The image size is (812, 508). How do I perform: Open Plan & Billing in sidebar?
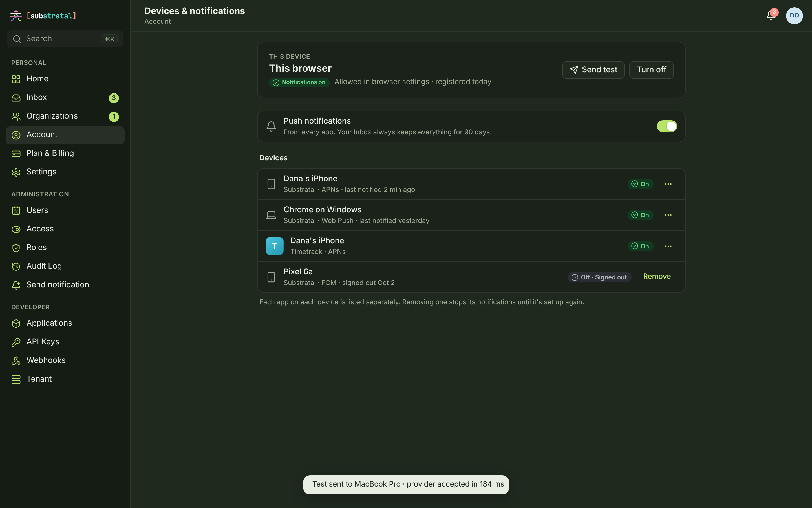tap(65, 154)
